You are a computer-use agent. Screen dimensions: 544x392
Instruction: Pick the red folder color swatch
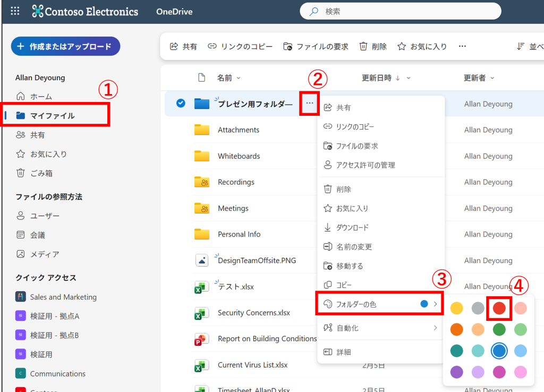[x=499, y=308]
